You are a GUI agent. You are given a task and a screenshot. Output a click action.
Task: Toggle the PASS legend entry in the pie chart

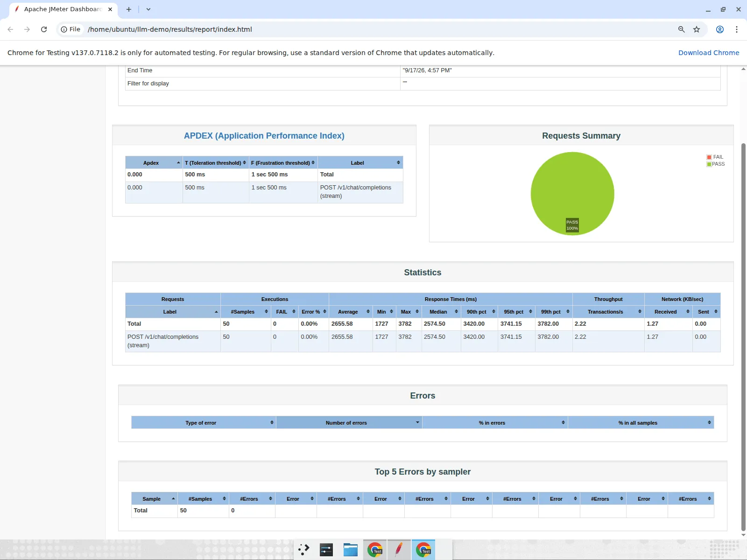point(716,164)
